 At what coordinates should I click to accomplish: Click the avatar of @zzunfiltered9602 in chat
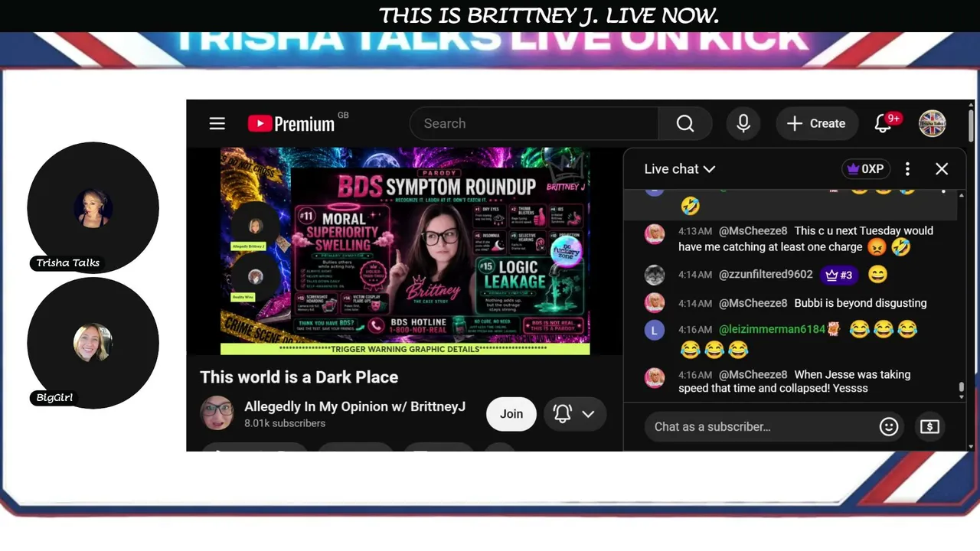pyautogui.click(x=655, y=275)
